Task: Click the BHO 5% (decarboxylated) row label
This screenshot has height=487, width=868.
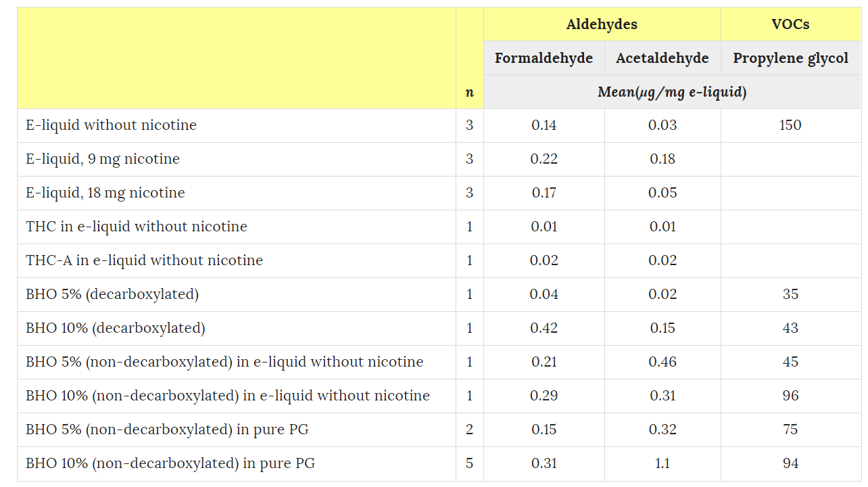Action: pos(112,294)
